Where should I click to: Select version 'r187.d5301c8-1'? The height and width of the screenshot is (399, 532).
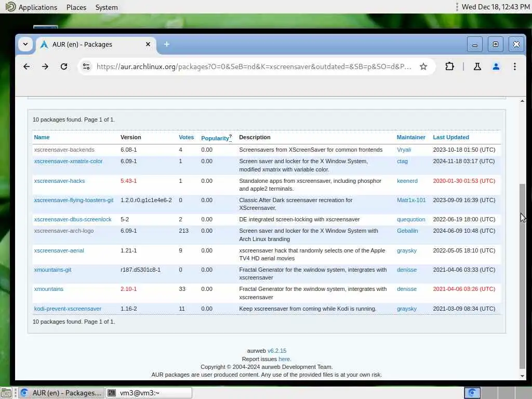tap(140, 270)
